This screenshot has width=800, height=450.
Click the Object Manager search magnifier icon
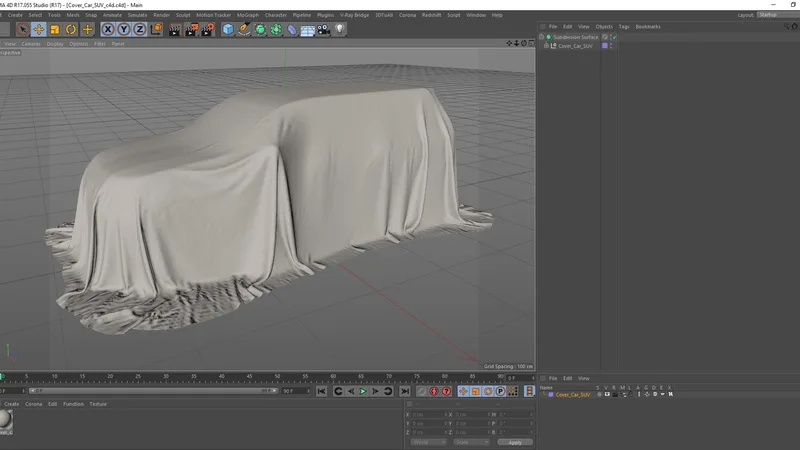click(786, 26)
